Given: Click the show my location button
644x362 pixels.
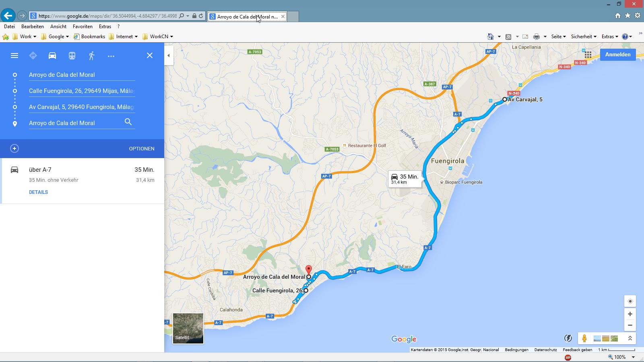Looking at the screenshot, I should point(630,301).
